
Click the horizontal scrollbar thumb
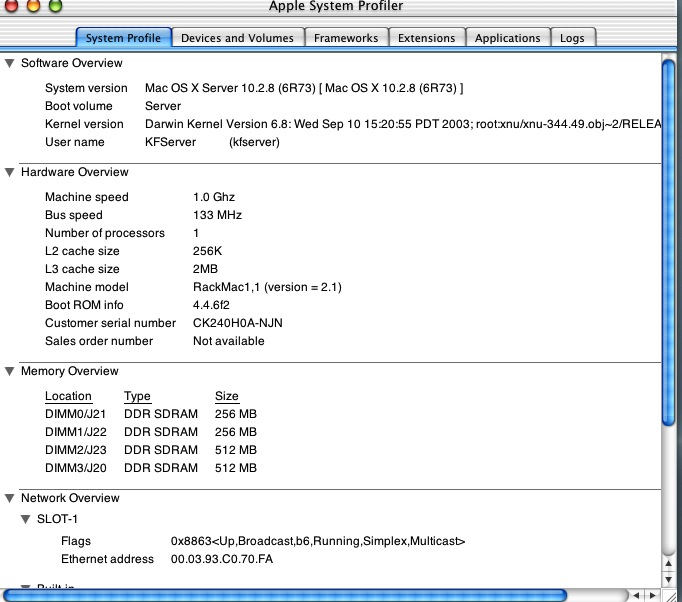(285, 595)
